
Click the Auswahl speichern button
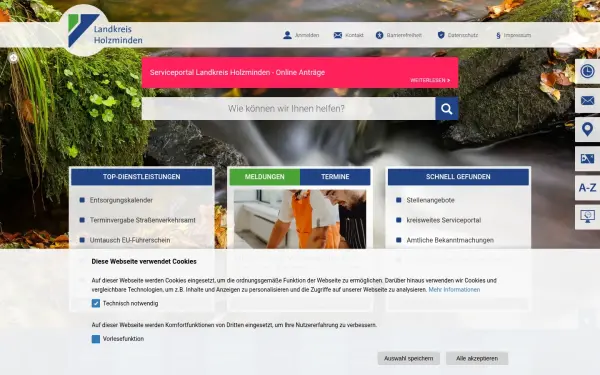click(x=409, y=359)
